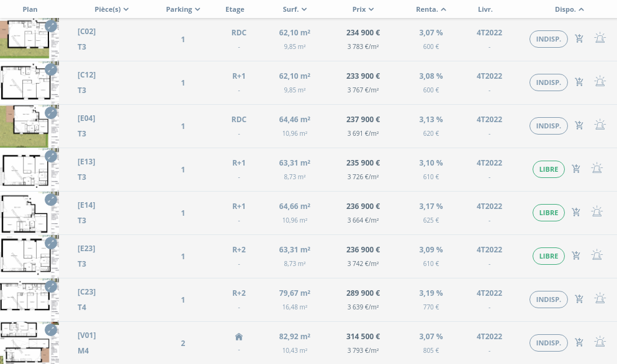This screenshot has width=617, height=364.
Task: Click the house icon in V01 row
Action: click(239, 337)
